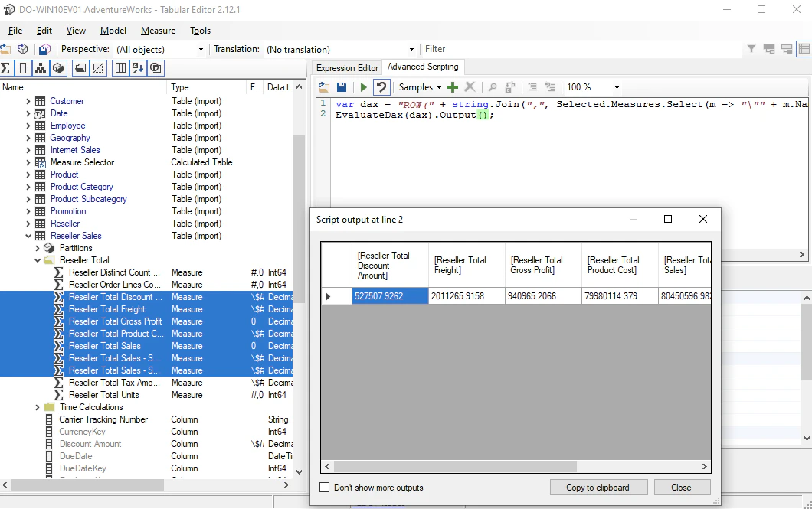This screenshot has height=509, width=812.
Task: Click the Copy to clipboard button
Action: point(598,488)
